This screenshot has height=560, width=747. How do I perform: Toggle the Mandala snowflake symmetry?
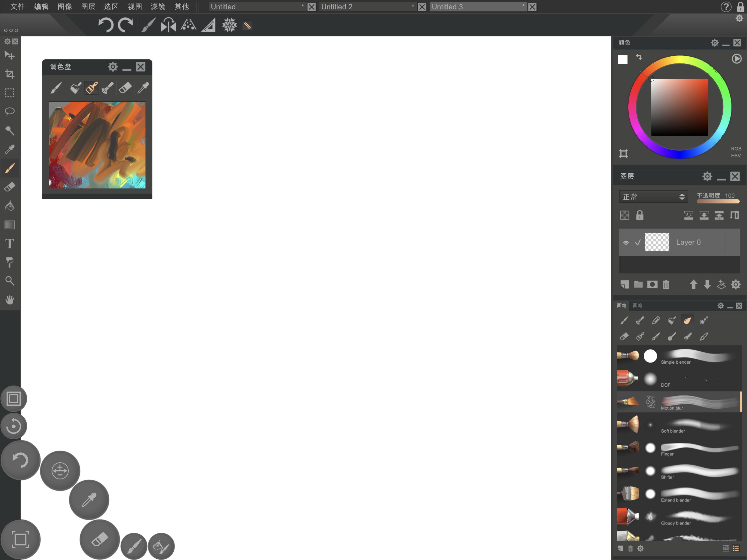click(229, 25)
